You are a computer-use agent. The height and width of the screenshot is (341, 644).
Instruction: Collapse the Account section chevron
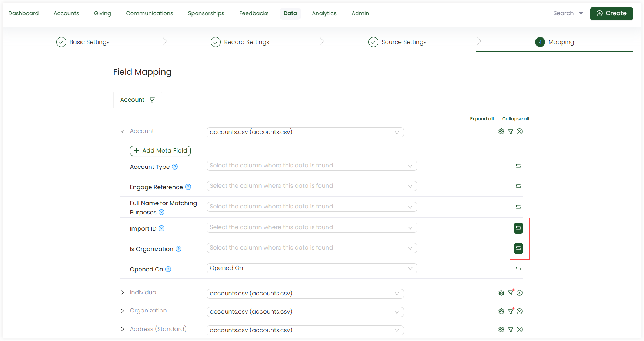tap(123, 131)
